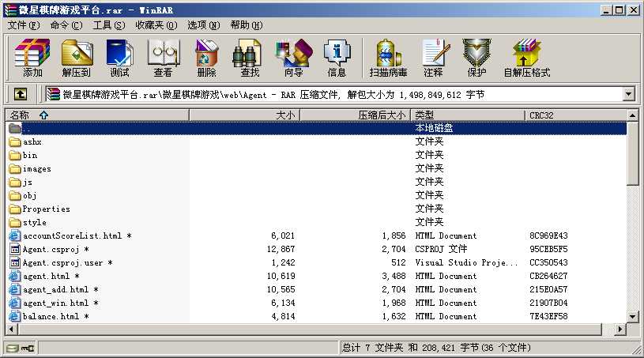Click size value 4,814
The width and height of the screenshot is (644, 358).
pyautogui.click(x=283, y=317)
